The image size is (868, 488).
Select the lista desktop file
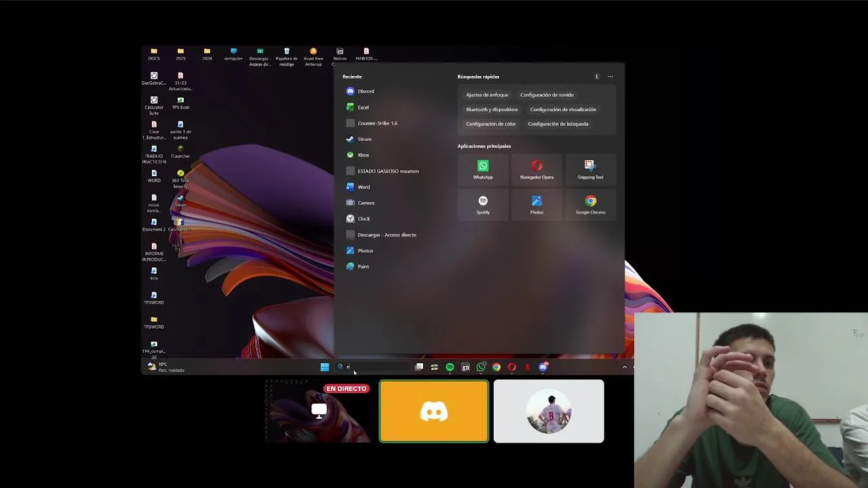pyautogui.click(x=154, y=274)
